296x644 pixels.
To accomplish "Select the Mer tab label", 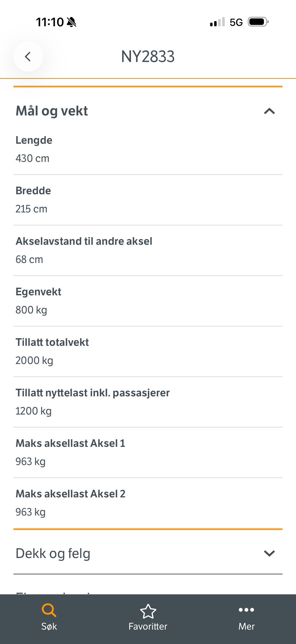I will coord(246,626).
